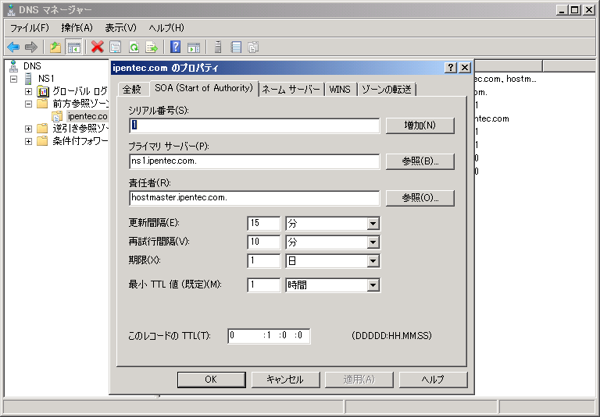Focus the シリアル番号 input field

[x=254, y=125]
